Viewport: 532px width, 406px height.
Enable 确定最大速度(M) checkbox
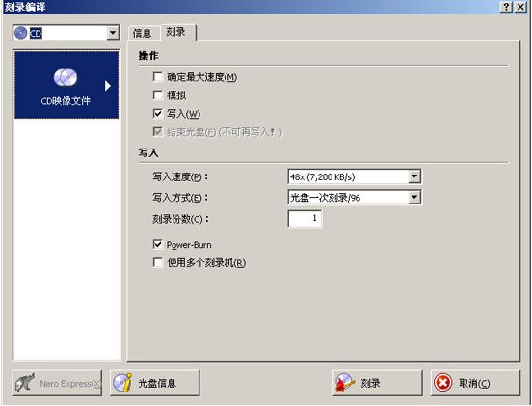(158, 77)
